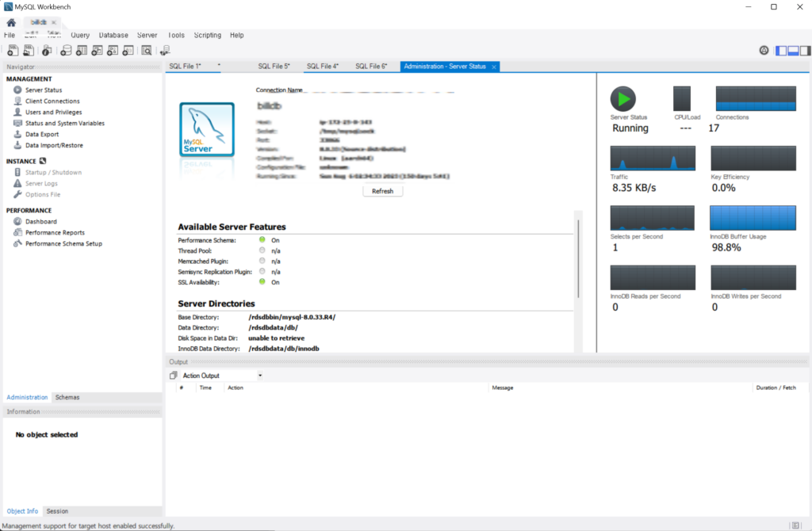812x531 pixels.
Task: Open Server Status in Navigator
Action: coord(44,90)
